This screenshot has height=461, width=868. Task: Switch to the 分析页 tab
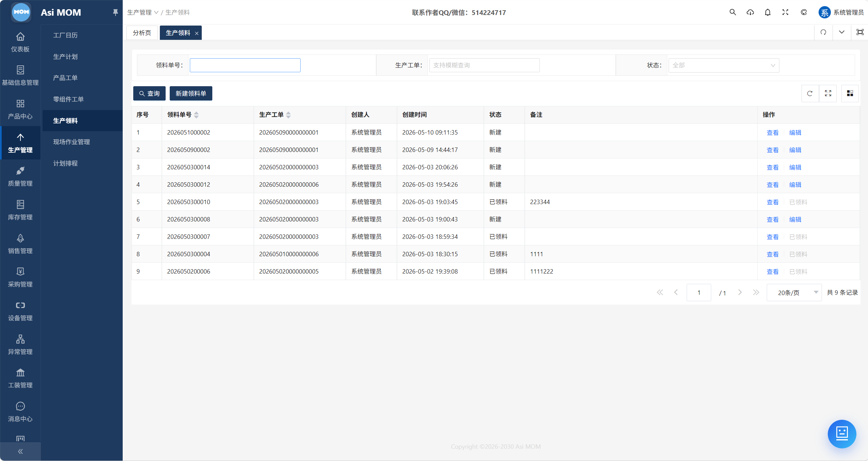[142, 33]
